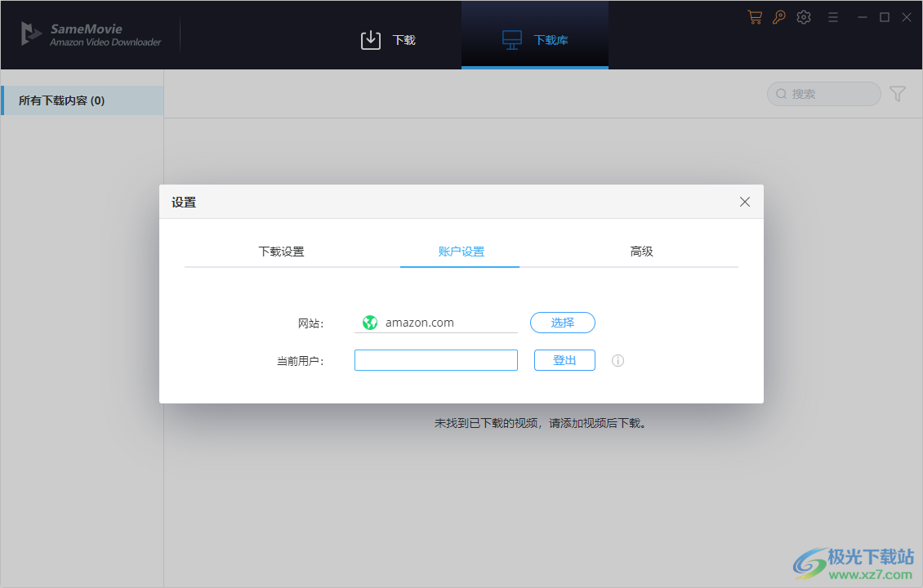Open the 高级 tab
This screenshot has height=588, width=923.
pos(642,252)
